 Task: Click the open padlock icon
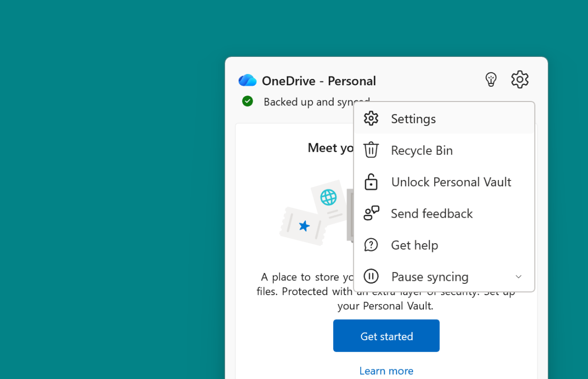[371, 182]
